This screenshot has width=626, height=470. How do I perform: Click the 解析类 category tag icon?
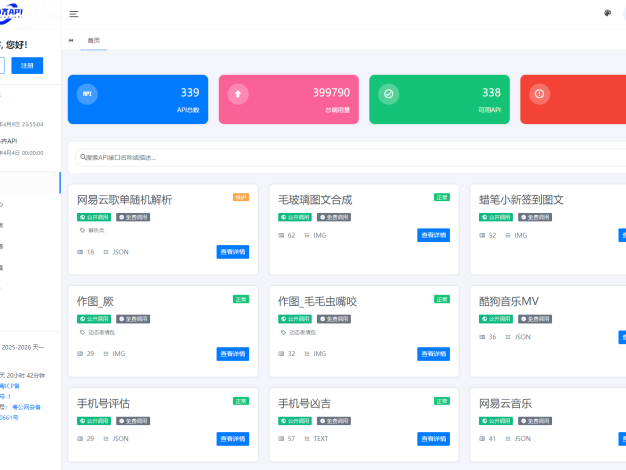click(82, 230)
